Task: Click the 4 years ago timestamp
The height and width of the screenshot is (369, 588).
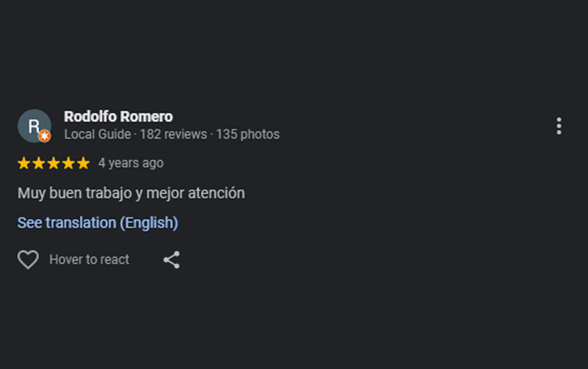Action: 131,163
